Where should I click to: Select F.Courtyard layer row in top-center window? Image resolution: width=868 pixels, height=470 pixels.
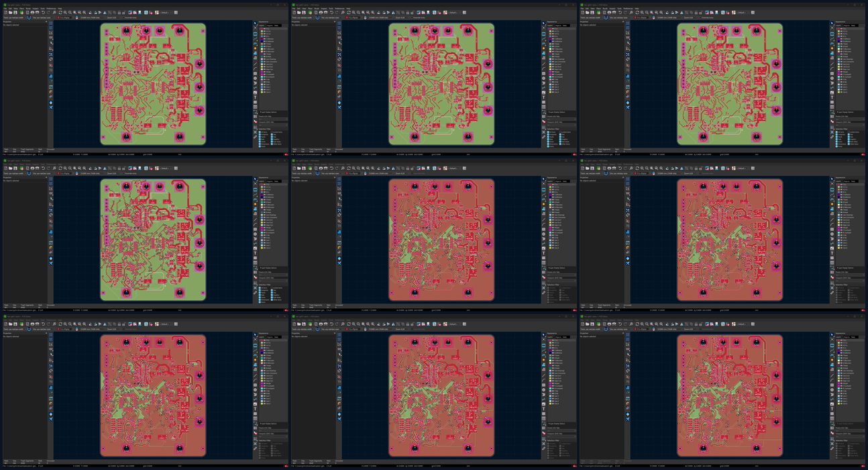[x=561, y=75]
